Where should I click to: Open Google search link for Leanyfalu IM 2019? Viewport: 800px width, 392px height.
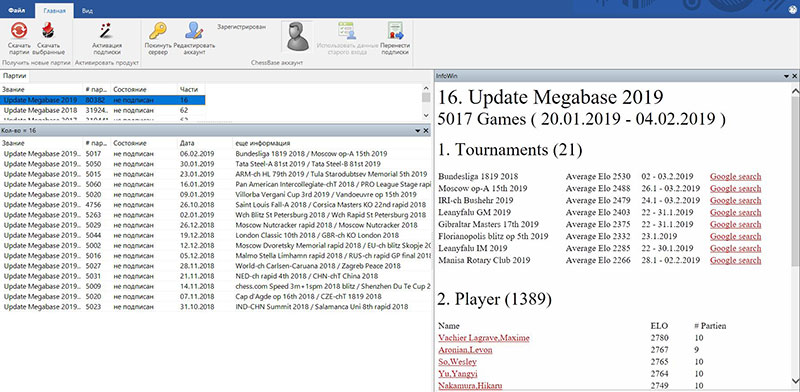735,249
